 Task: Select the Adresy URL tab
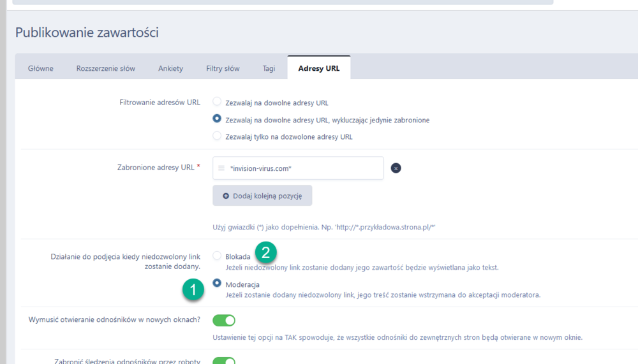coord(318,68)
